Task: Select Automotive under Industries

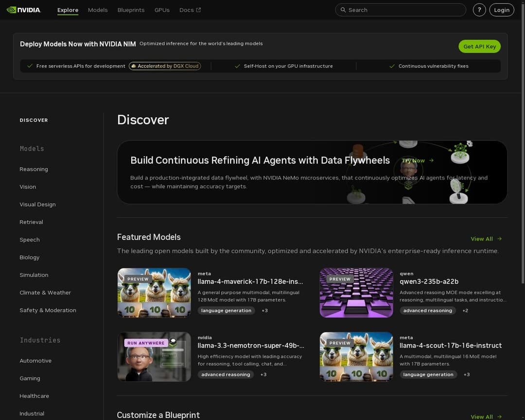Action: pos(35,361)
